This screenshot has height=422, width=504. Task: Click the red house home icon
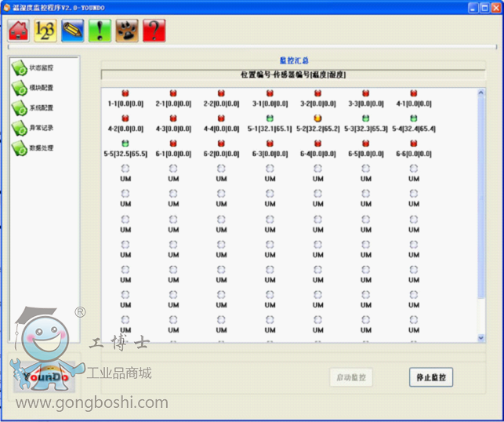19,31
